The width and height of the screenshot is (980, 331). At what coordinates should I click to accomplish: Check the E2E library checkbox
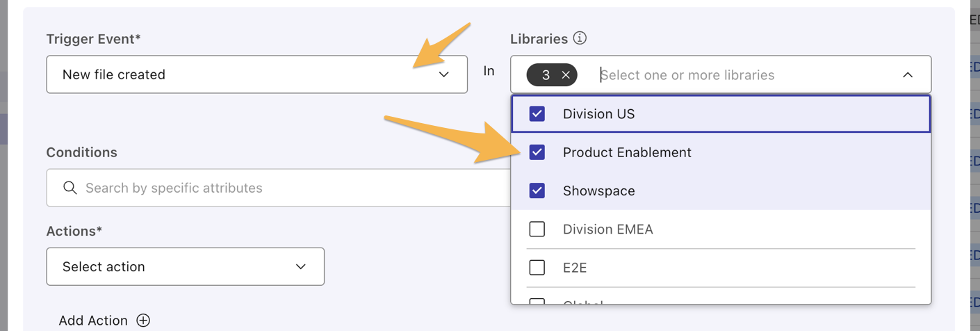(x=537, y=267)
